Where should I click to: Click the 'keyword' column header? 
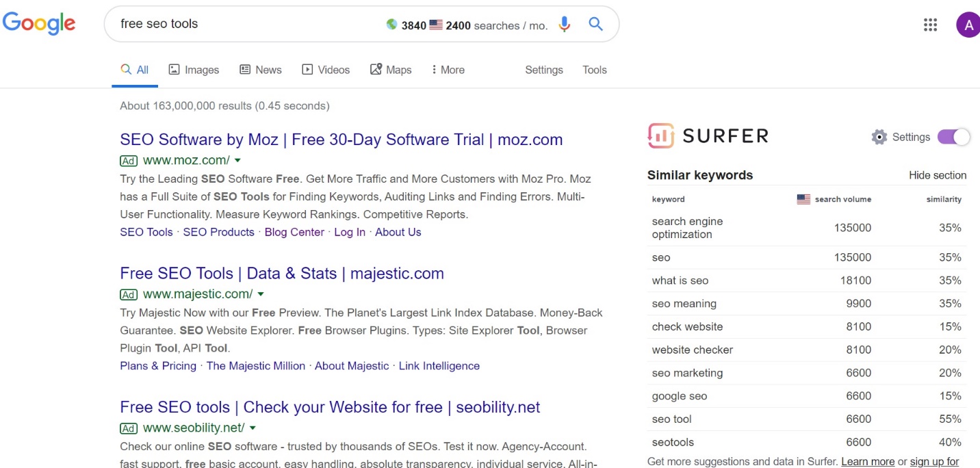point(669,199)
